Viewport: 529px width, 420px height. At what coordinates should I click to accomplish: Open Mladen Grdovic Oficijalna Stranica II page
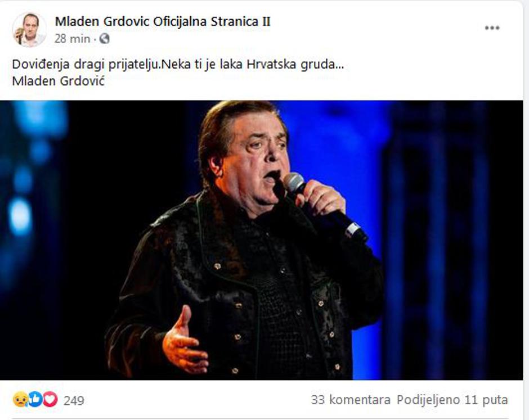163,21
